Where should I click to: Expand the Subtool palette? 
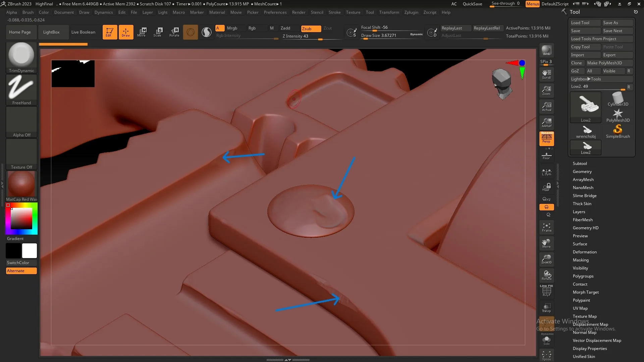[580, 164]
